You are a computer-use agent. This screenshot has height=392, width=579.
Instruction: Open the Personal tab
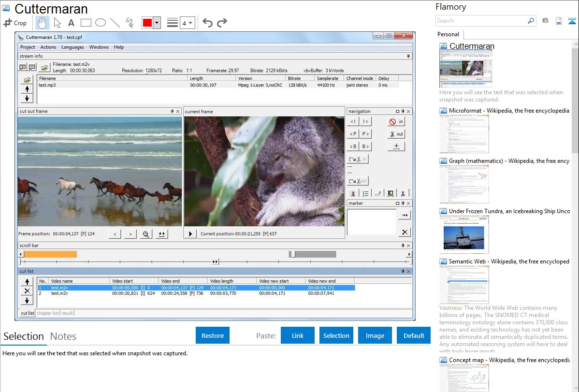click(449, 34)
